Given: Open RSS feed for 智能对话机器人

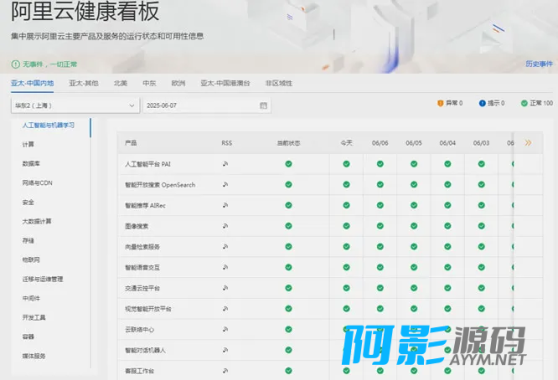Looking at the screenshot, I should (x=225, y=350).
